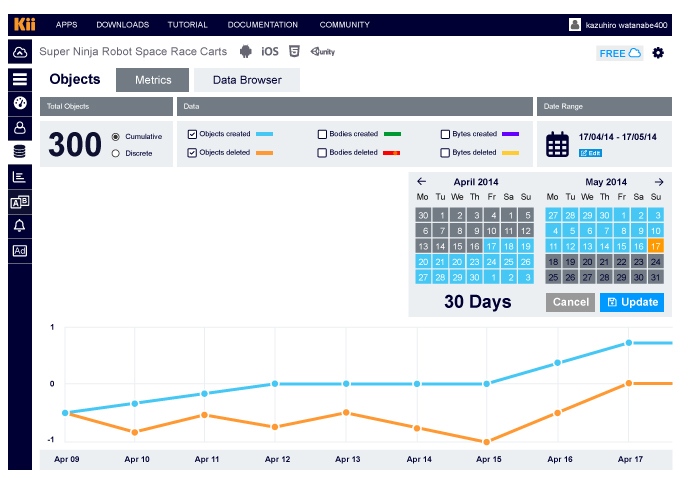Select the Discrete radio button
Image resolution: width=680 pixels, height=480 pixels.
pos(116,153)
